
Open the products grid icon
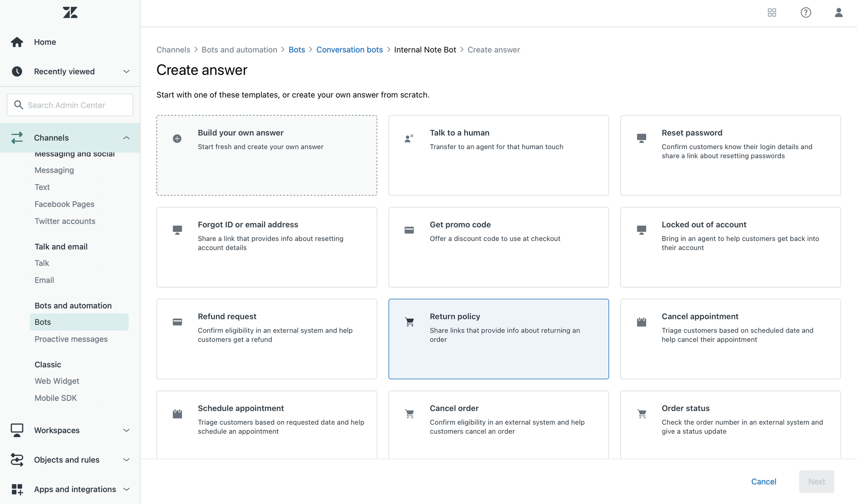772,12
